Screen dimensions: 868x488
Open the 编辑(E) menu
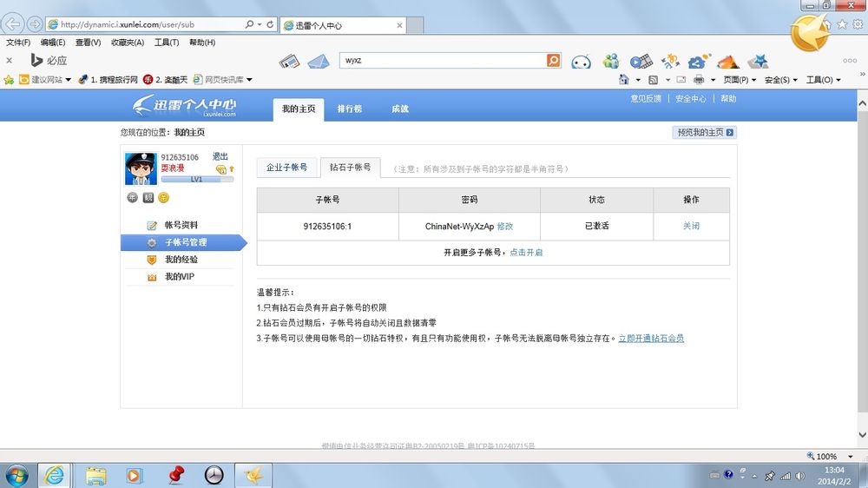53,42
